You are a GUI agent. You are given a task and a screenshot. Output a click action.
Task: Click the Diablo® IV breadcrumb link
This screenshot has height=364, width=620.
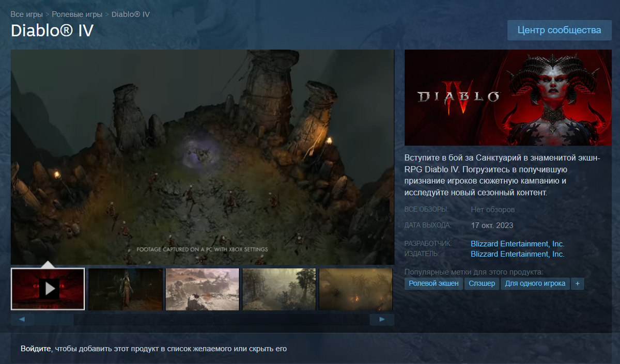(x=131, y=14)
